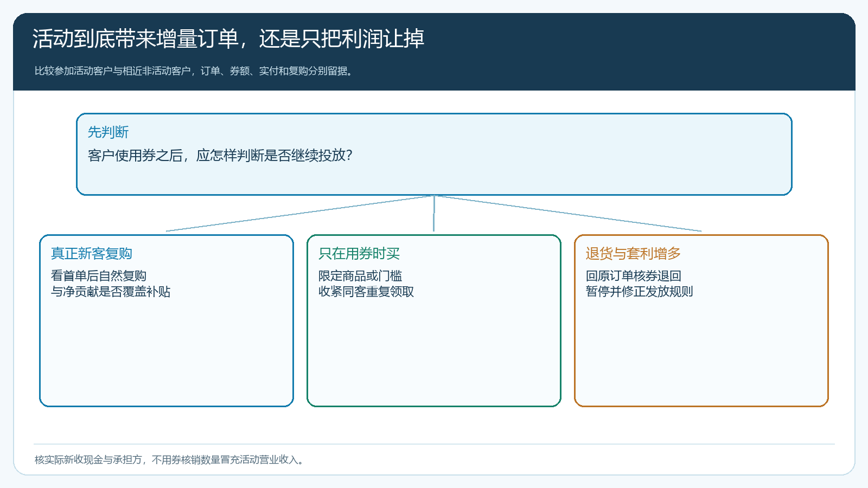
Task: Click the 先判断 heading
Action: pyautogui.click(x=108, y=132)
